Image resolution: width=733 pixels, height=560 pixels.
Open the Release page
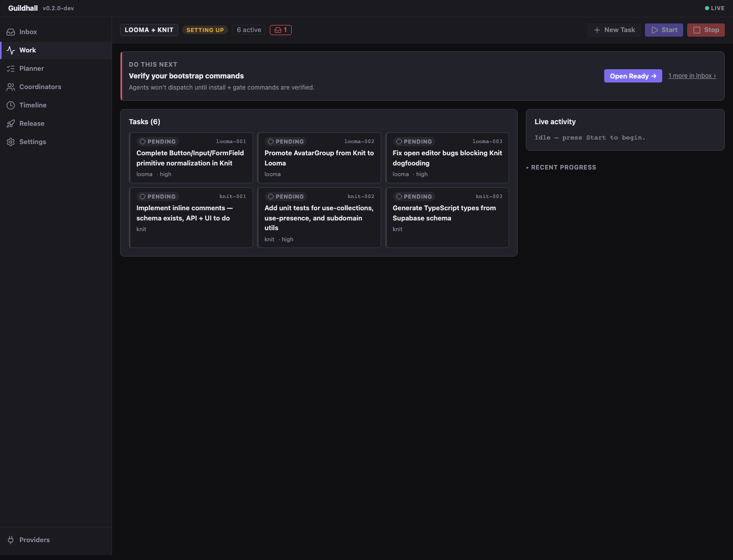[x=55, y=124]
